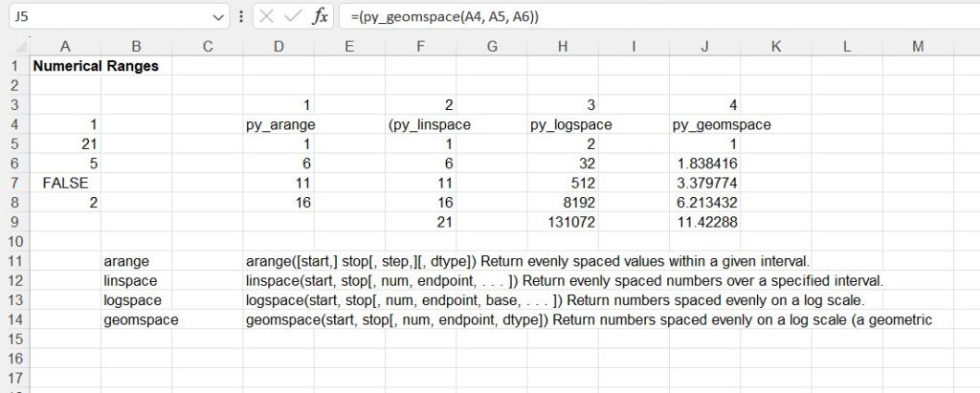Select column J header
This screenshot has width=980, height=393.
point(704,47)
